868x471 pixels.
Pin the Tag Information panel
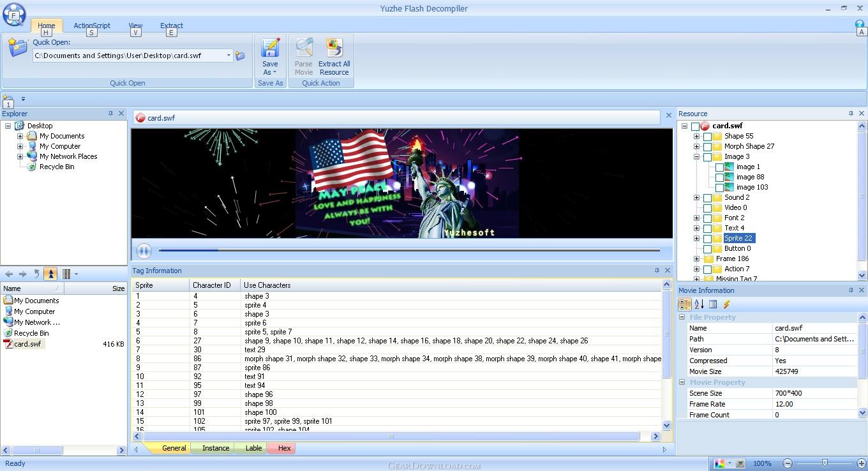pyautogui.click(x=657, y=271)
